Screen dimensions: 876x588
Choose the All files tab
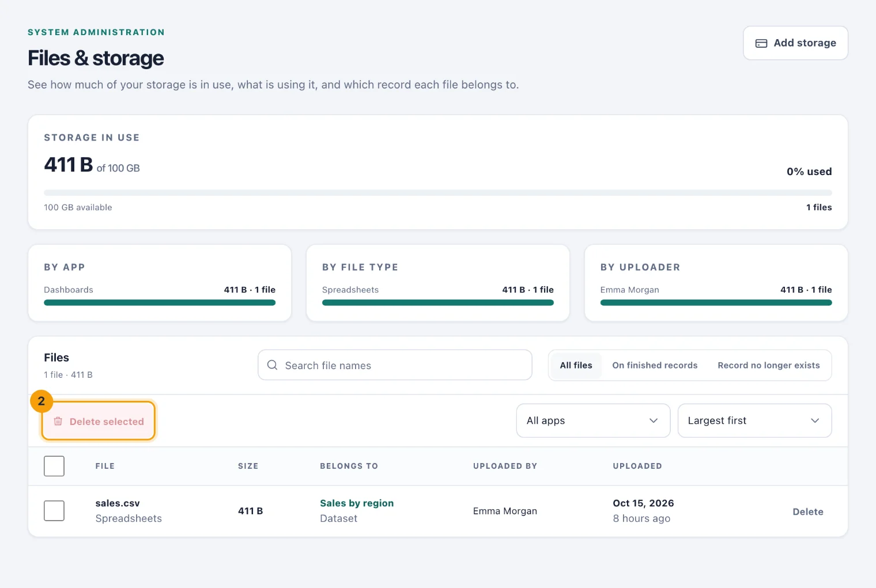coord(576,365)
